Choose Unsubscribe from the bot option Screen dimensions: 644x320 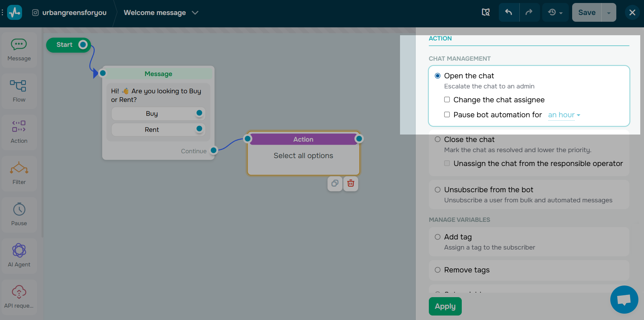[x=437, y=190]
